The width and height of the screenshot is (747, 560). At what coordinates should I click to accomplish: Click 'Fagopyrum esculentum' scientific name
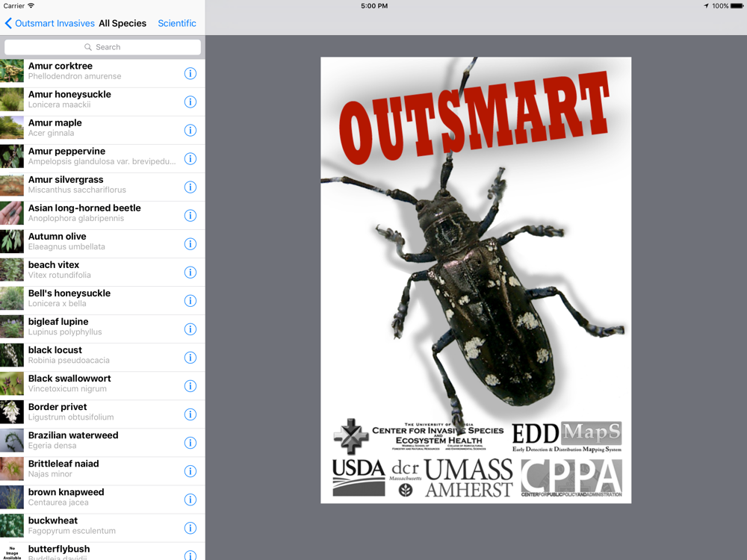point(72,531)
